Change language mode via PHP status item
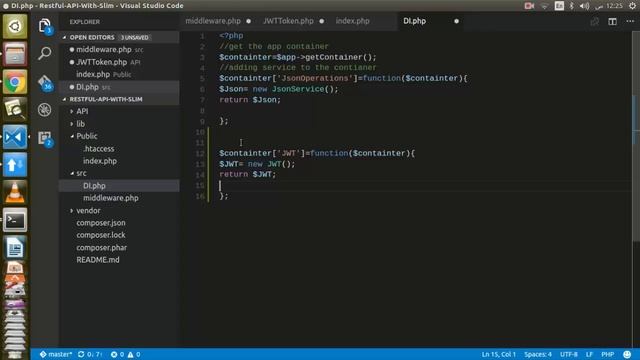The height and width of the screenshot is (360, 640). pos(608,354)
